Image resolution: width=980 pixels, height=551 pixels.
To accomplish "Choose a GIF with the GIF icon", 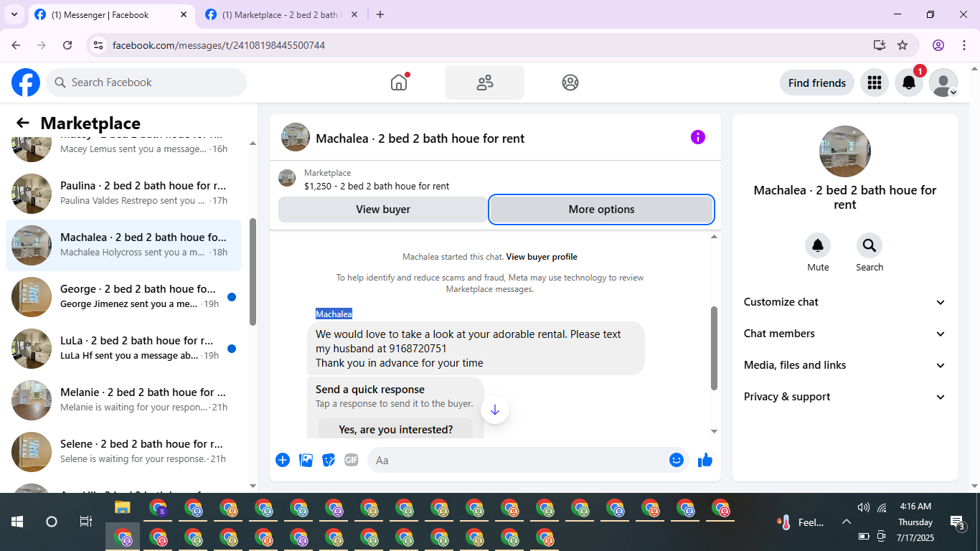I will 351,460.
